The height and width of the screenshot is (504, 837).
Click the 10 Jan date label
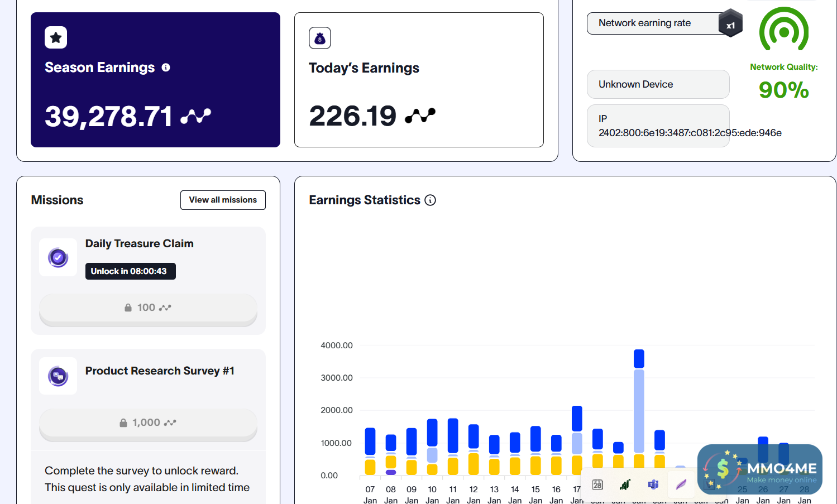click(432, 495)
